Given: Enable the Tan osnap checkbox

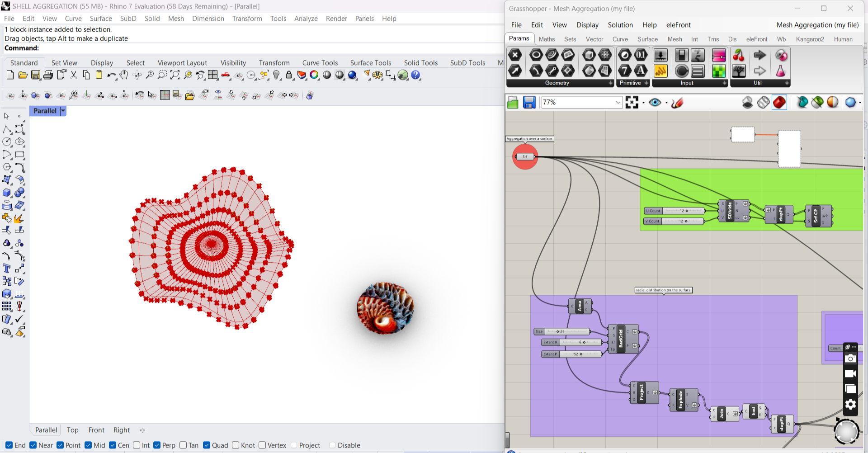Looking at the screenshot, I should [x=183, y=445].
